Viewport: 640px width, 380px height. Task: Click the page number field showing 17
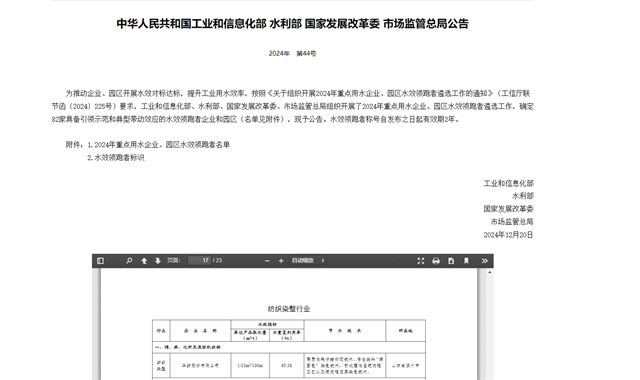[x=199, y=260]
